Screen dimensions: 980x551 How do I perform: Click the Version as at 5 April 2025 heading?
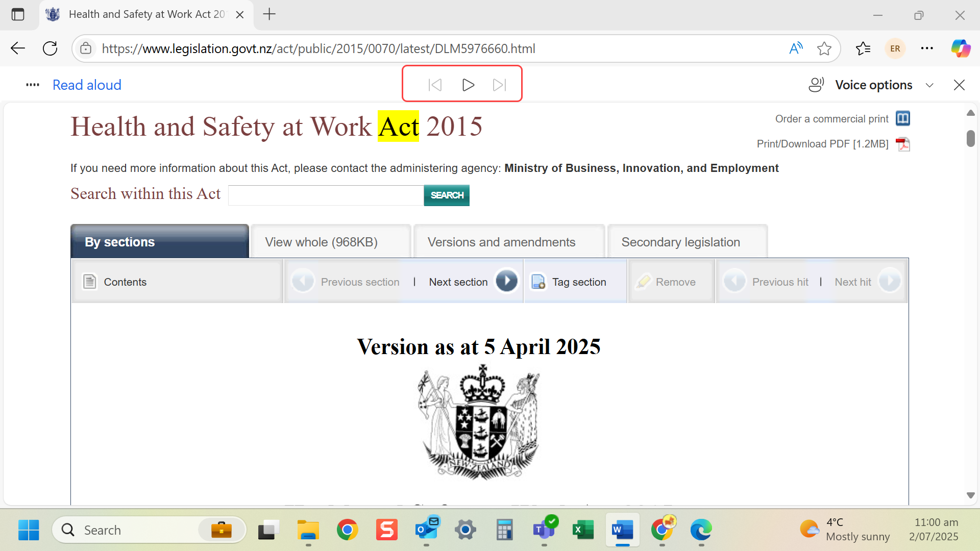[x=479, y=347]
